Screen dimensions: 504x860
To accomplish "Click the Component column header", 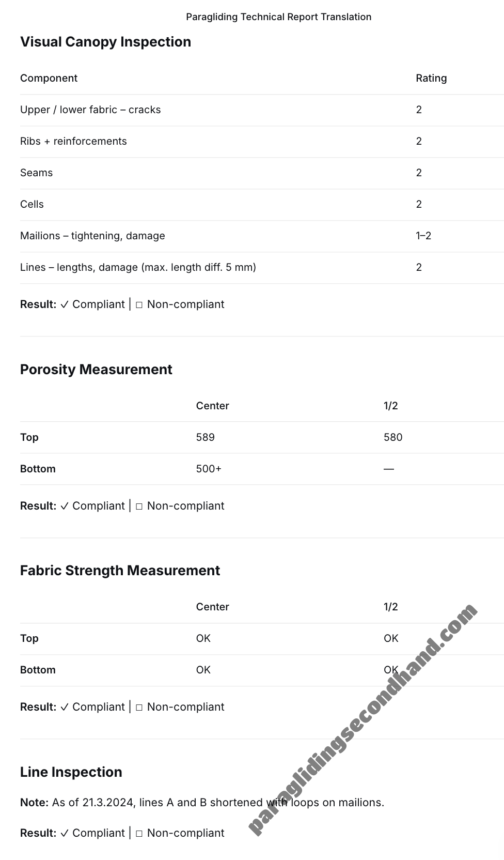I will (49, 78).
